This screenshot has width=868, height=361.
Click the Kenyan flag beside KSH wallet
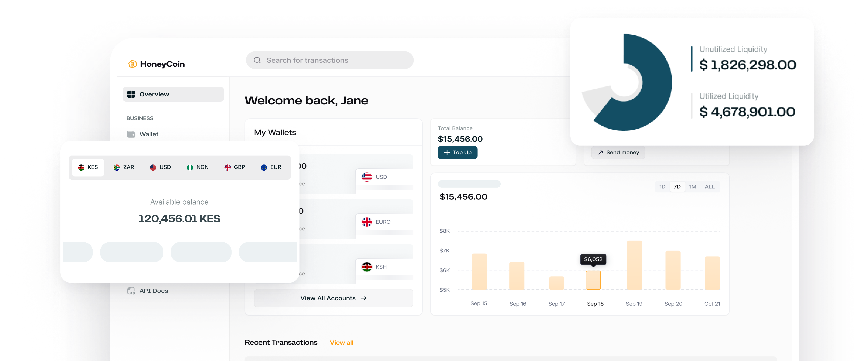pos(367,267)
